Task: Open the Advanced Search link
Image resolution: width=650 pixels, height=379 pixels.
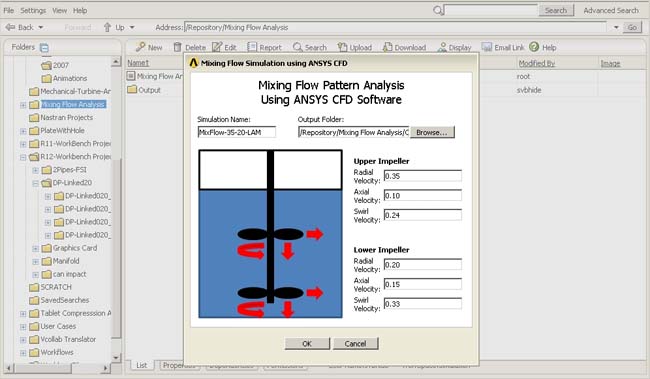Action: [x=611, y=10]
